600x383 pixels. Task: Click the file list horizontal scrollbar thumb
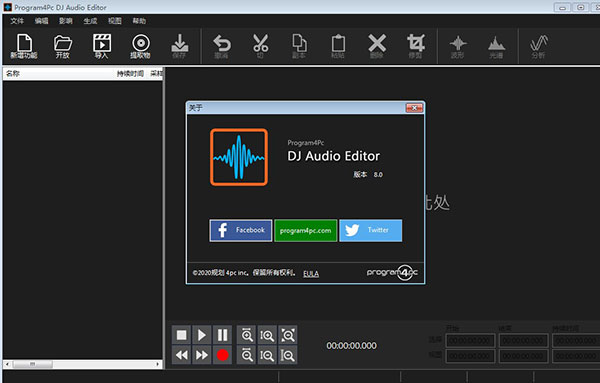pyautogui.click(x=33, y=364)
